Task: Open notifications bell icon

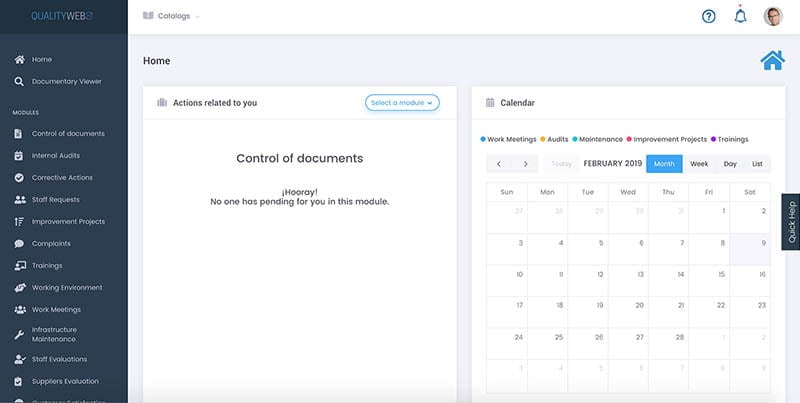Action: (x=740, y=15)
